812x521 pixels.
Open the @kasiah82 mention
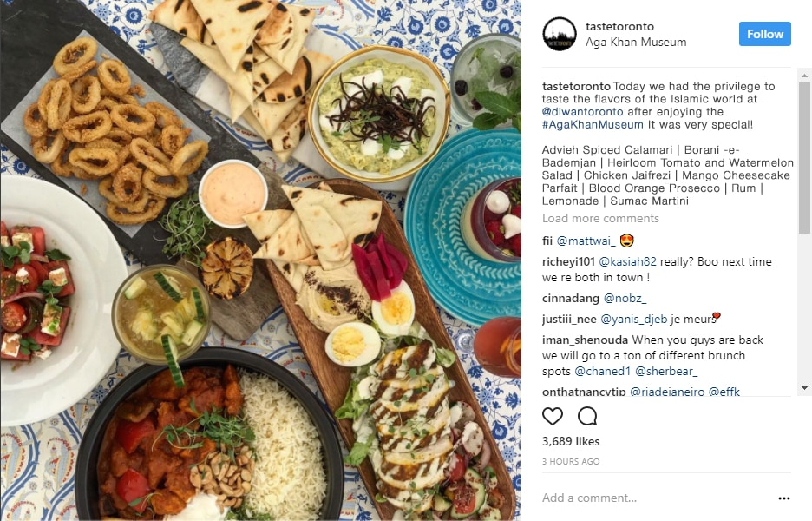pyautogui.click(x=627, y=262)
